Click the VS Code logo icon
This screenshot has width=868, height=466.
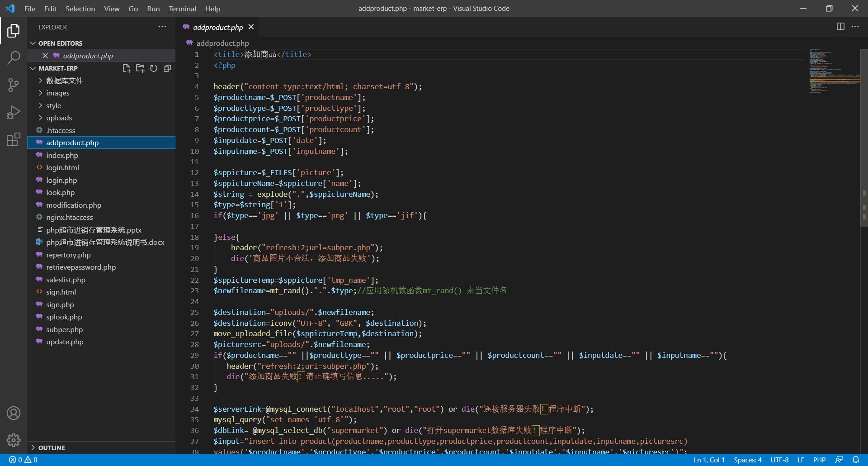(10, 9)
